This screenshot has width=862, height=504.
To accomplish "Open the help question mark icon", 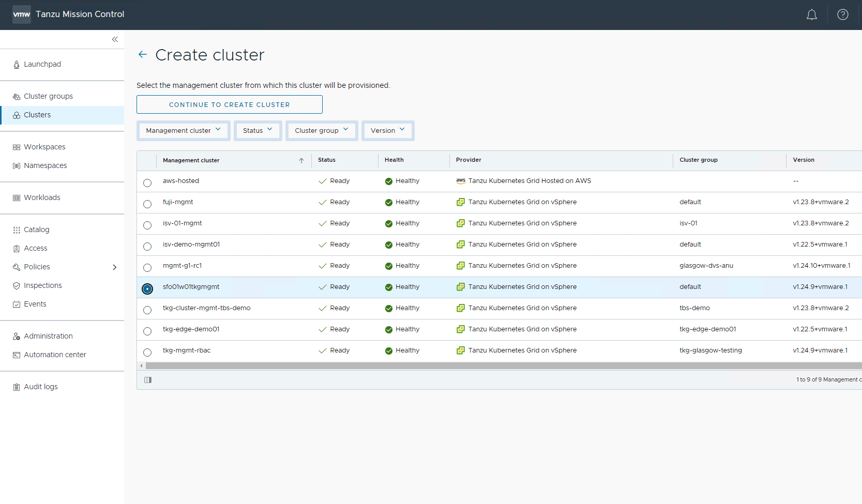I will click(843, 14).
